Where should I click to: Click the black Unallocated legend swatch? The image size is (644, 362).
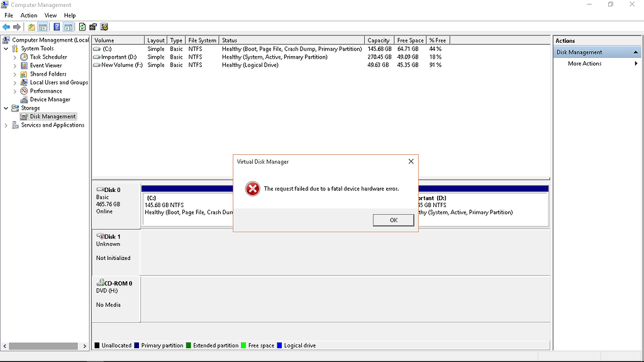[97, 346]
